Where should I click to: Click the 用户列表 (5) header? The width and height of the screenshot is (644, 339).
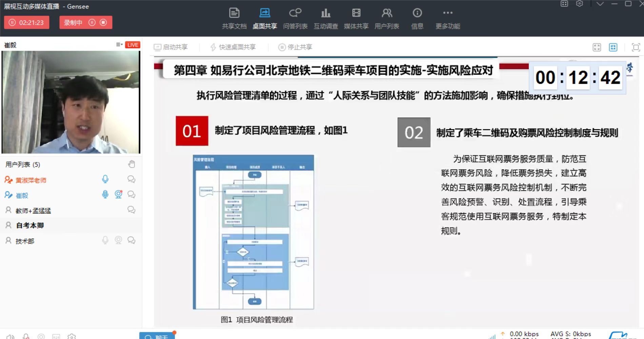[x=23, y=164]
